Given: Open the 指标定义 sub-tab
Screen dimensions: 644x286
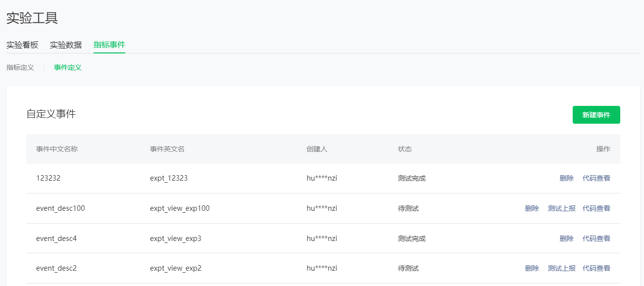Looking at the screenshot, I should (20, 67).
